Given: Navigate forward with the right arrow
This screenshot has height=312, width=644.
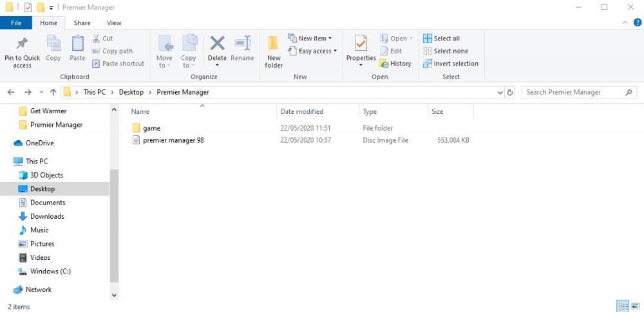Looking at the screenshot, I should pos(28,92).
